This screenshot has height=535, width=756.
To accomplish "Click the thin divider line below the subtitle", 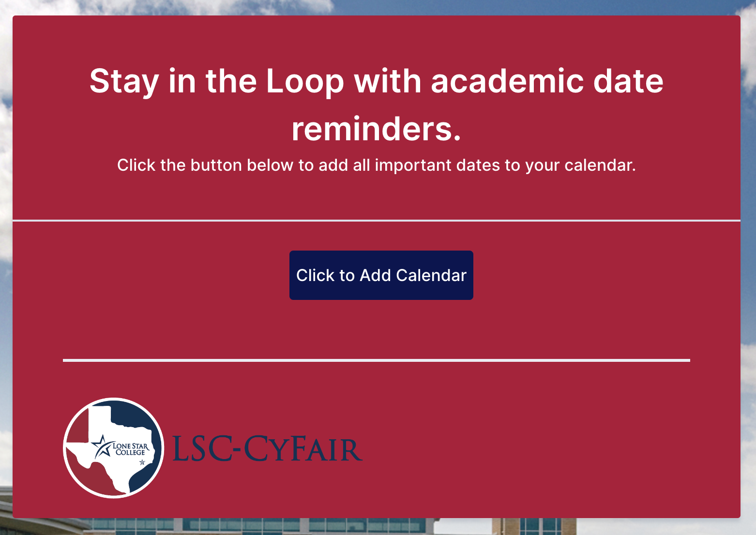I will click(377, 221).
